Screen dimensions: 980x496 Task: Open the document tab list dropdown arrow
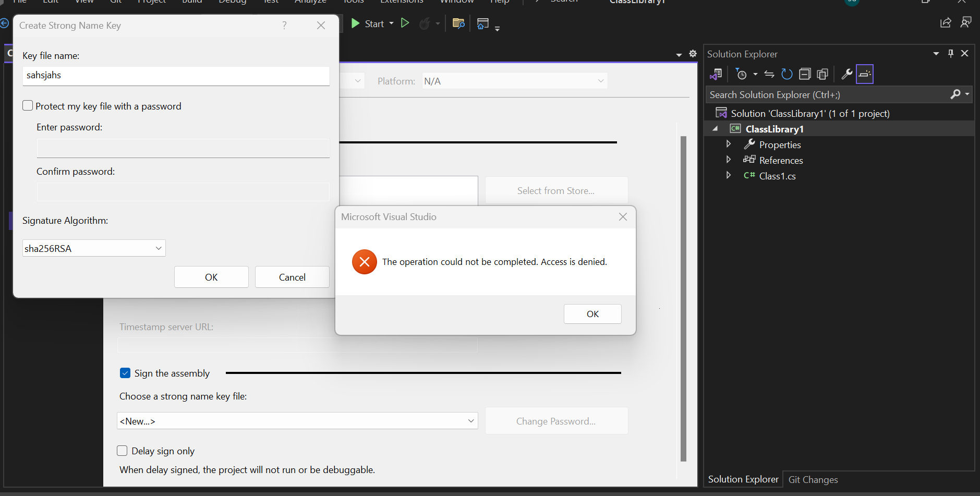click(x=679, y=55)
